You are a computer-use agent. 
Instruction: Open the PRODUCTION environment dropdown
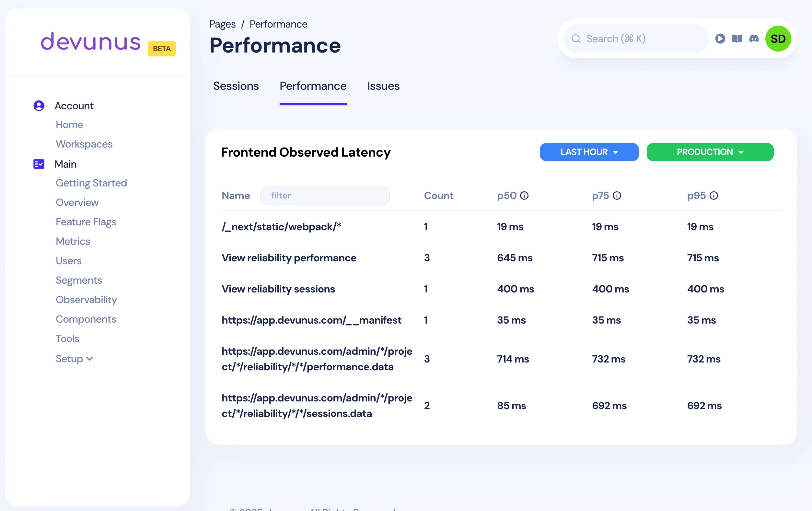pyautogui.click(x=710, y=152)
